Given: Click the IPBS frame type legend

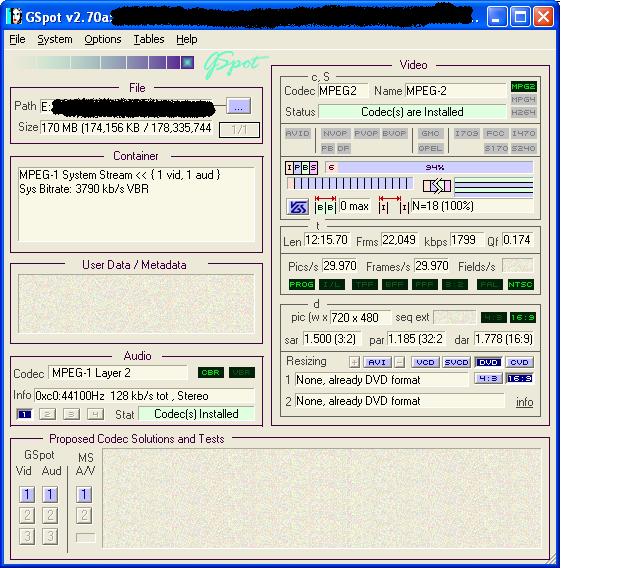Looking at the screenshot, I should 301,167.
